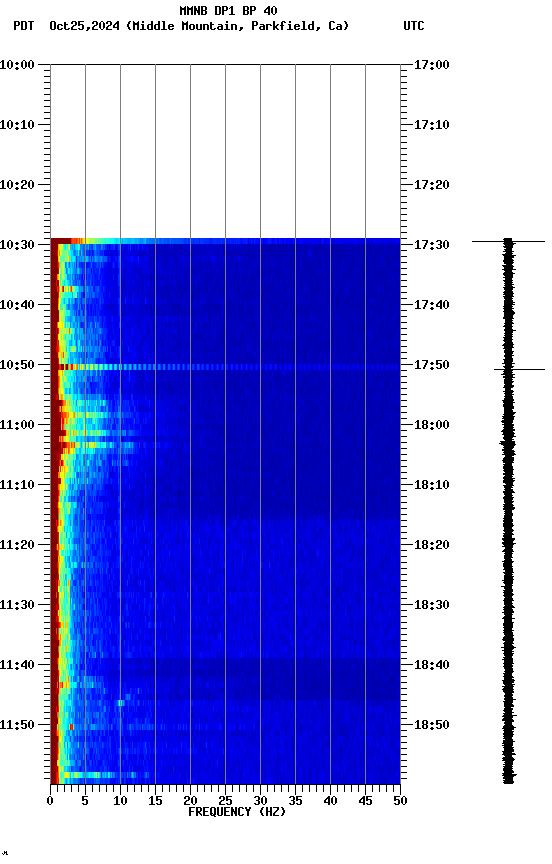
Task: Click the '17:20' UTC time label
Action: (x=432, y=185)
